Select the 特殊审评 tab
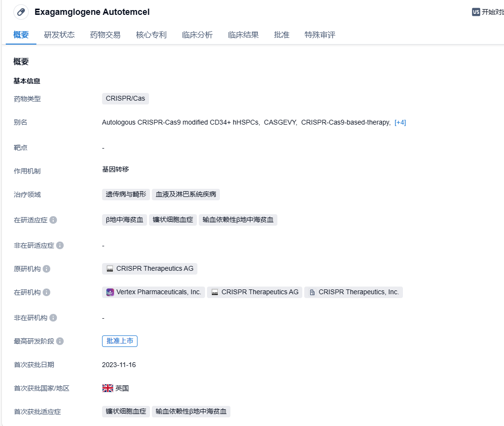504x426 pixels. [320, 35]
